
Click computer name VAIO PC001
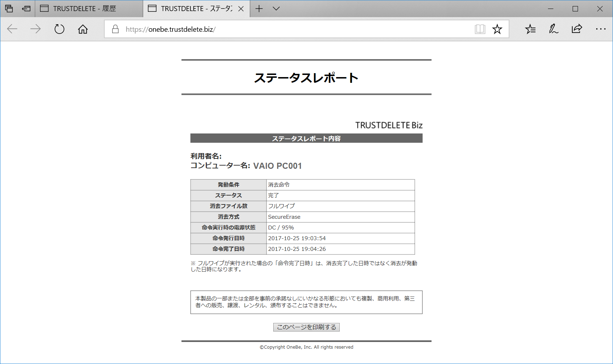click(x=278, y=166)
